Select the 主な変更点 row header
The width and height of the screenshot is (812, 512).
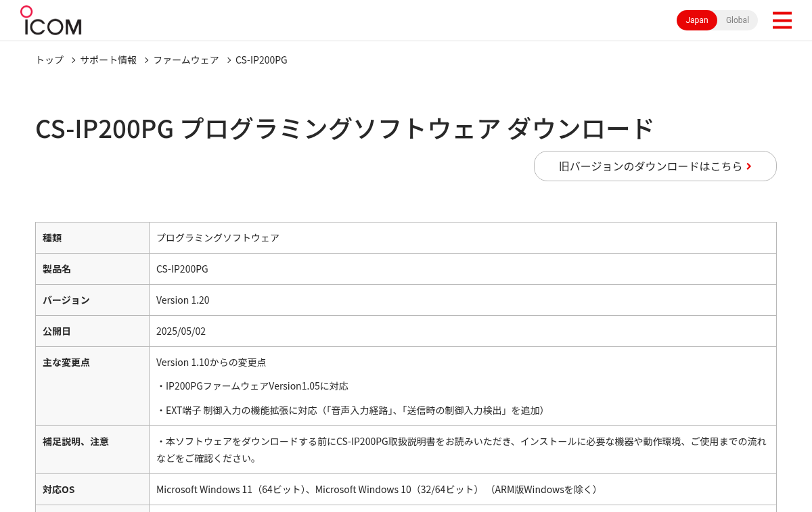pyautogui.click(x=93, y=386)
